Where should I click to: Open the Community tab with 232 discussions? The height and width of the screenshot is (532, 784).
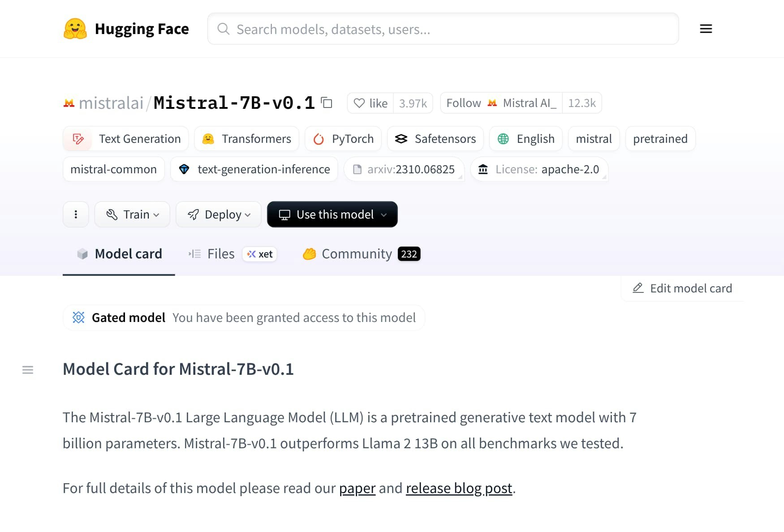click(356, 254)
